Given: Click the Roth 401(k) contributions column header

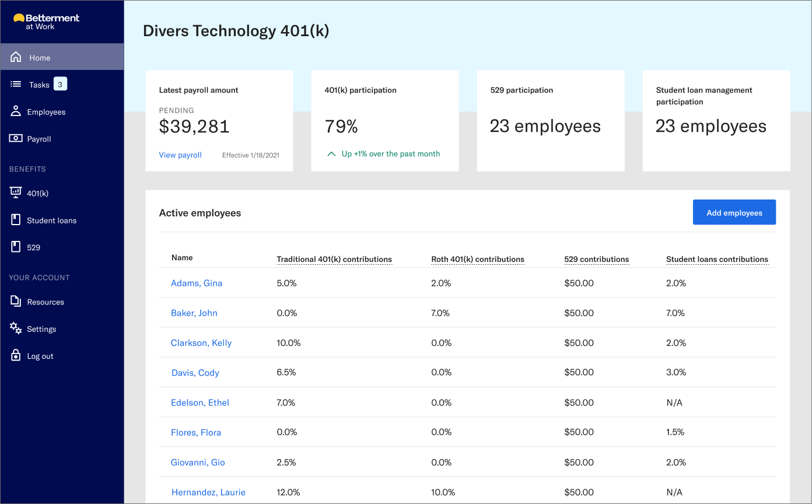Looking at the screenshot, I should (478, 259).
